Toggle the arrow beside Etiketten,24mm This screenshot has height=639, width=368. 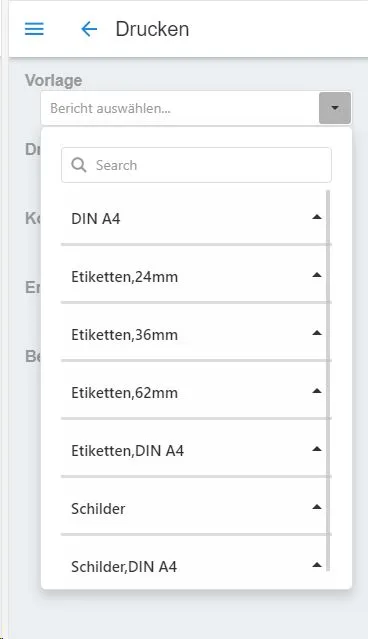[x=317, y=275]
